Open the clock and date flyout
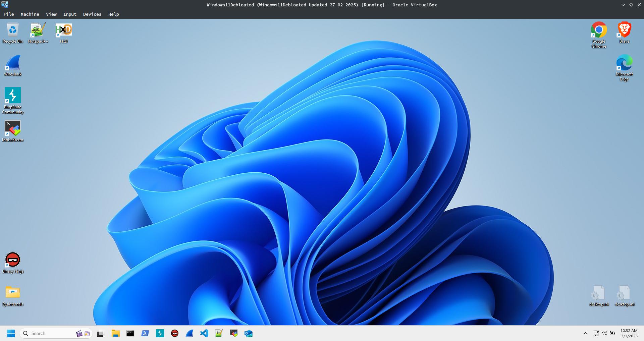 tap(629, 333)
